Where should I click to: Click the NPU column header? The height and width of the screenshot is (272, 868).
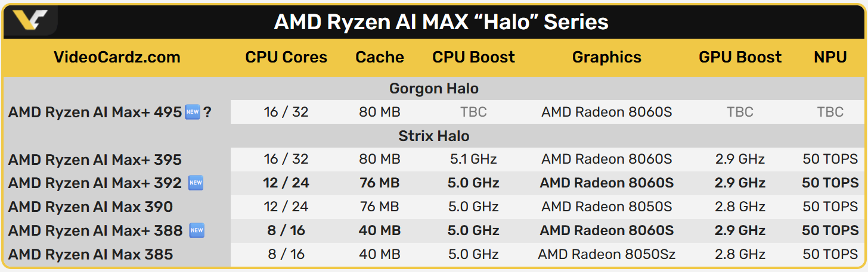[830, 58]
